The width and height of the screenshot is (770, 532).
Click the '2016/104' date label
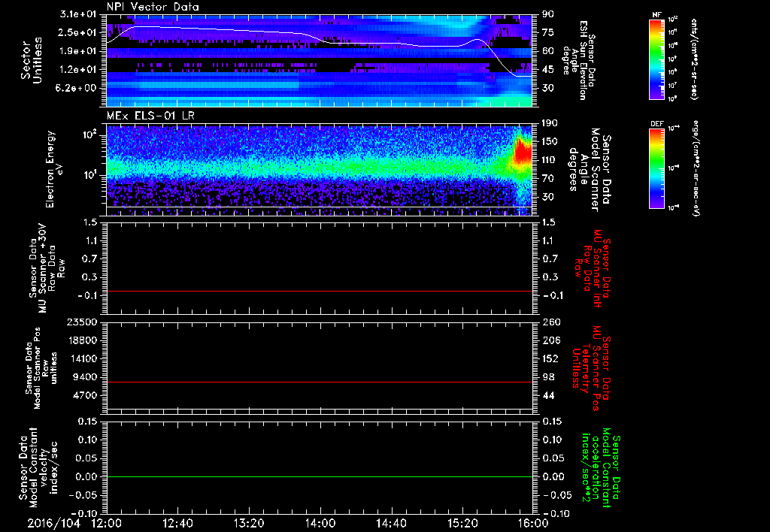click(53, 523)
